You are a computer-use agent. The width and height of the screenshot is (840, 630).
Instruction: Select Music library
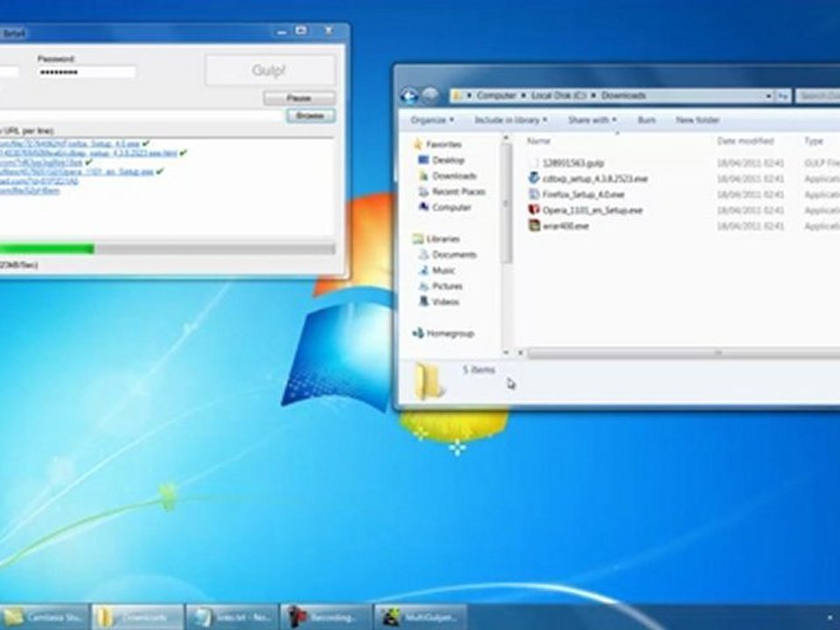[x=444, y=270]
